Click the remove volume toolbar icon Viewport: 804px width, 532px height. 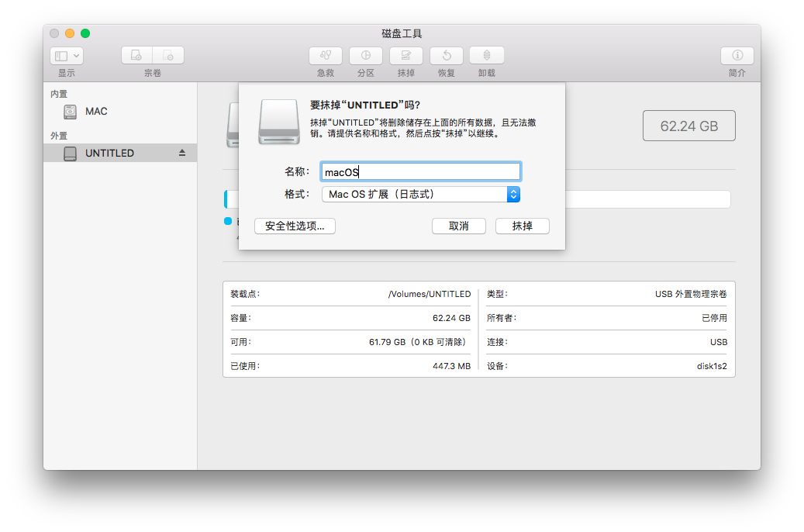(168, 55)
